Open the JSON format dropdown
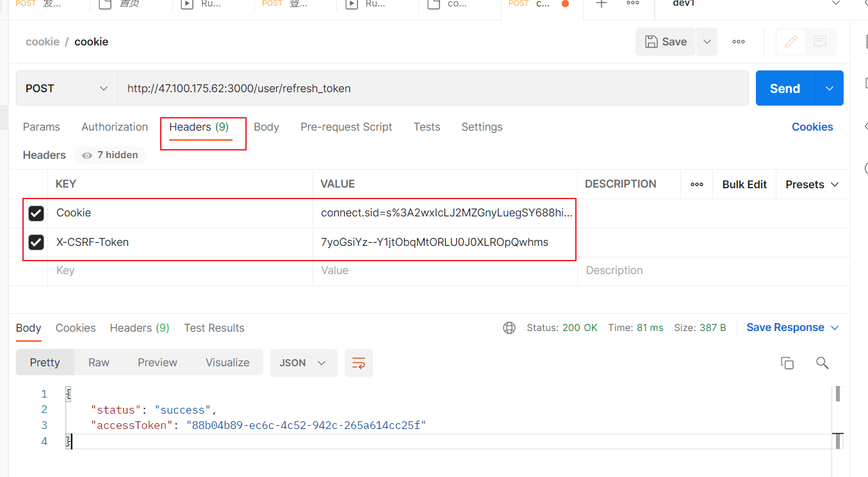The width and height of the screenshot is (868, 477). pyautogui.click(x=302, y=362)
